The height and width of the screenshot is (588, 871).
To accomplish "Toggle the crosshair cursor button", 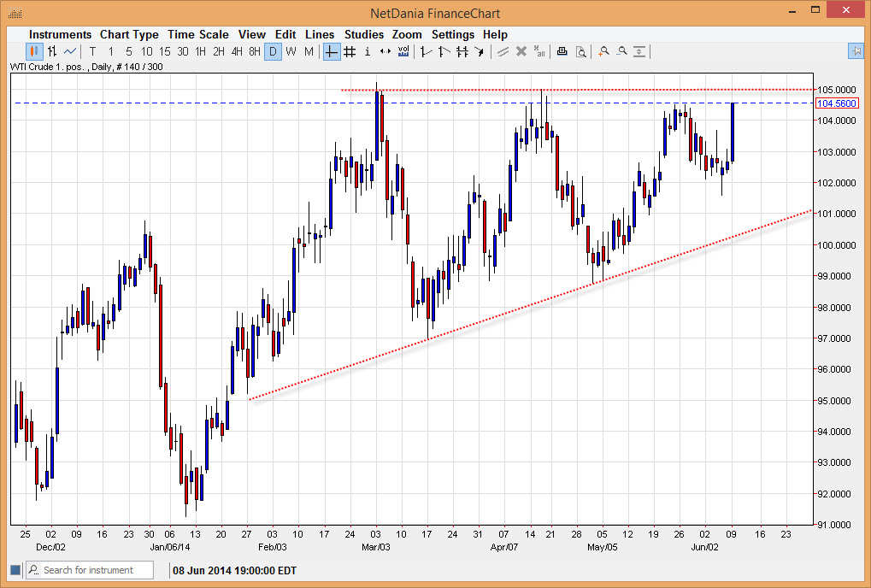I will pos(332,51).
